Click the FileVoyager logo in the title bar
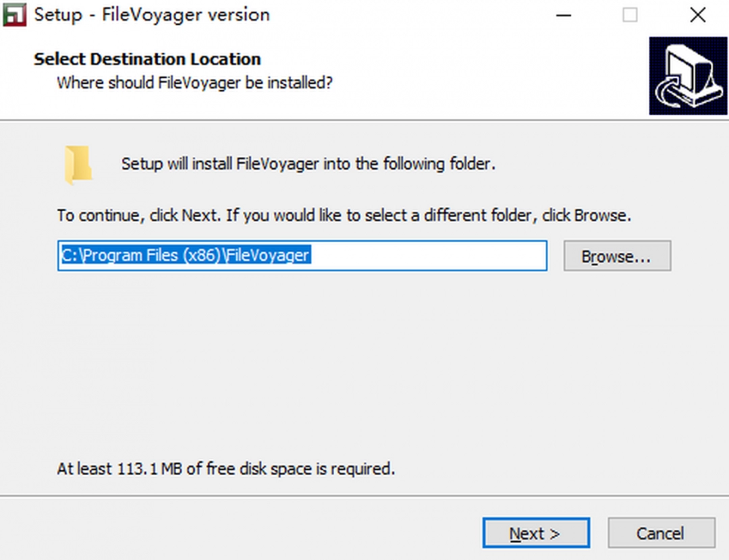The width and height of the screenshot is (729, 560). click(15, 14)
